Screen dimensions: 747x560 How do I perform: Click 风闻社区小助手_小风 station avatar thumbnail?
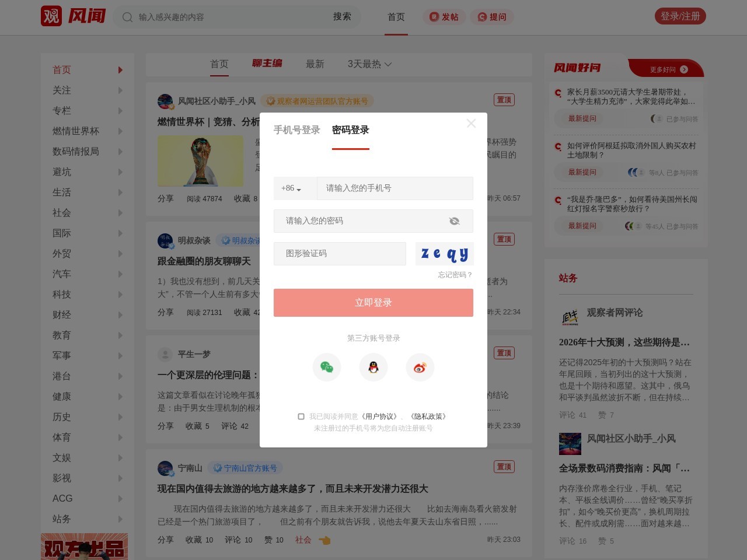tap(570, 444)
